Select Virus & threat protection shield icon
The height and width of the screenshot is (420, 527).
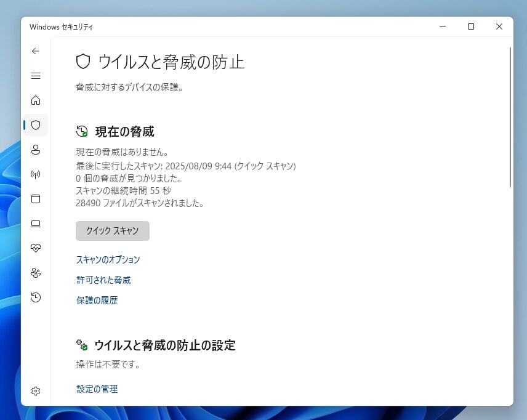pyautogui.click(x=36, y=125)
